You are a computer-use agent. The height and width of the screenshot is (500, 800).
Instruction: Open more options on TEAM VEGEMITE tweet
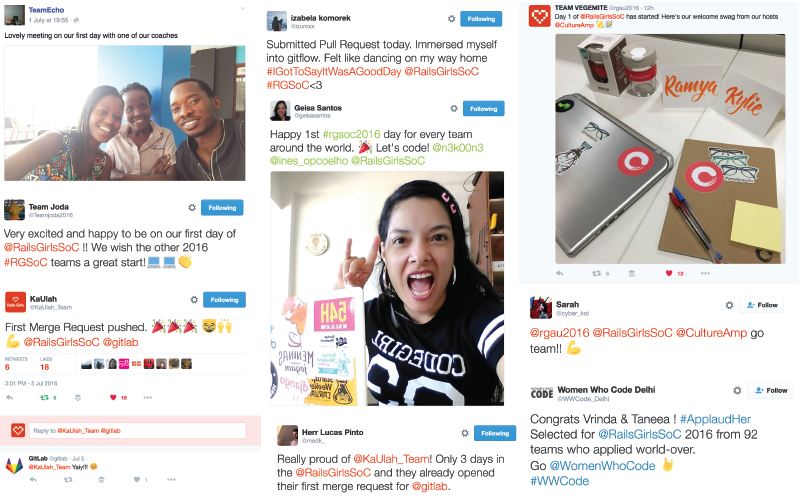[705, 273]
